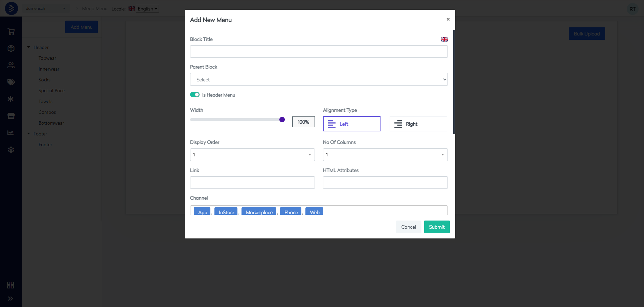Open the storefront icon in sidebar
The height and width of the screenshot is (307, 644).
click(11, 116)
